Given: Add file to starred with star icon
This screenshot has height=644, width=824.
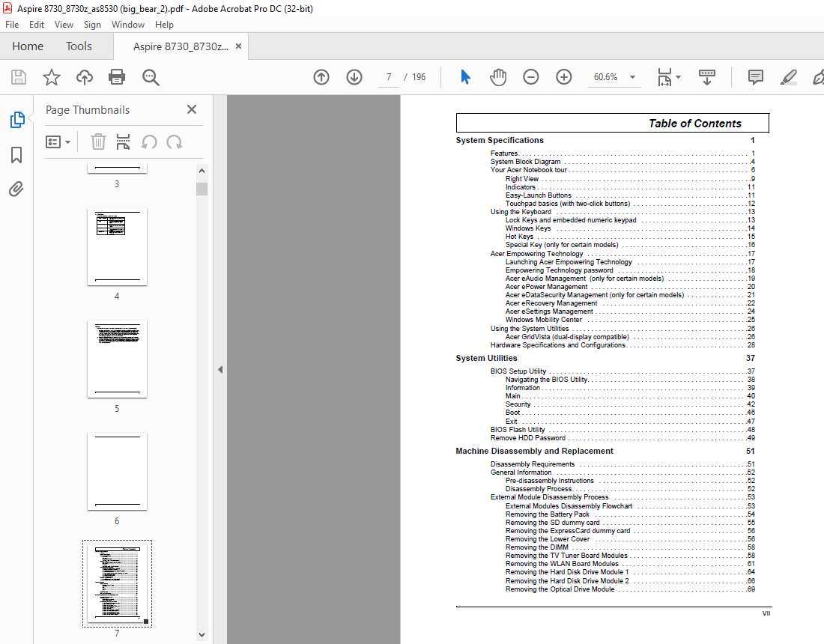Looking at the screenshot, I should (x=52, y=77).
